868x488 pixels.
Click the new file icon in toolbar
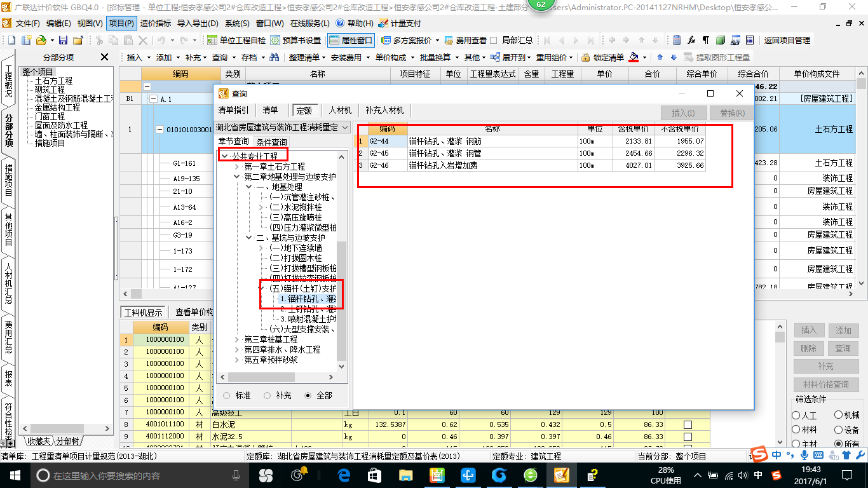point(13,40)
